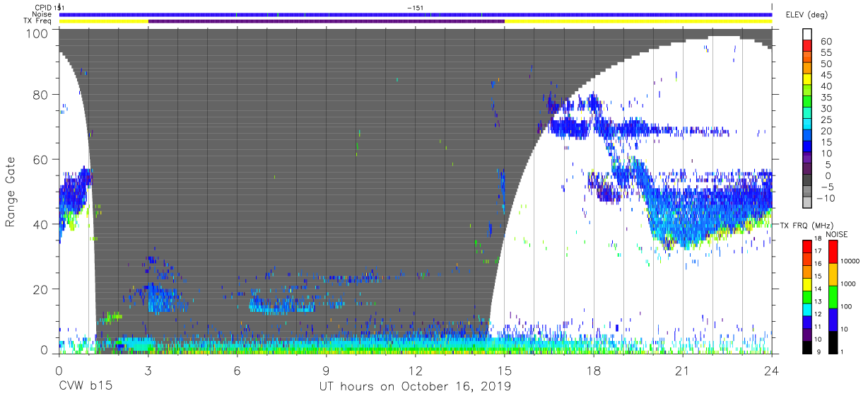This screenshot has width=868, height=401.
Task: Click the '-5' label on the ELEV scale
Action: (x=827, y=187)
